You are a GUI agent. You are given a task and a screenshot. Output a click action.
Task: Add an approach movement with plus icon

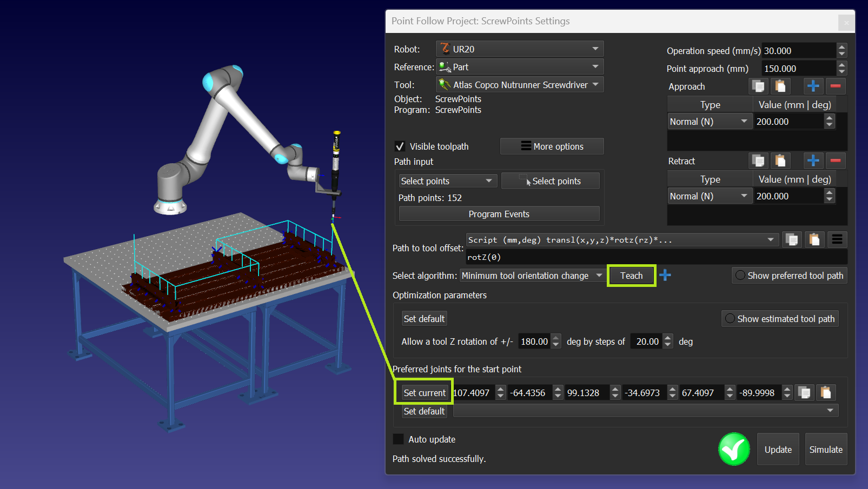coord(813,86)
